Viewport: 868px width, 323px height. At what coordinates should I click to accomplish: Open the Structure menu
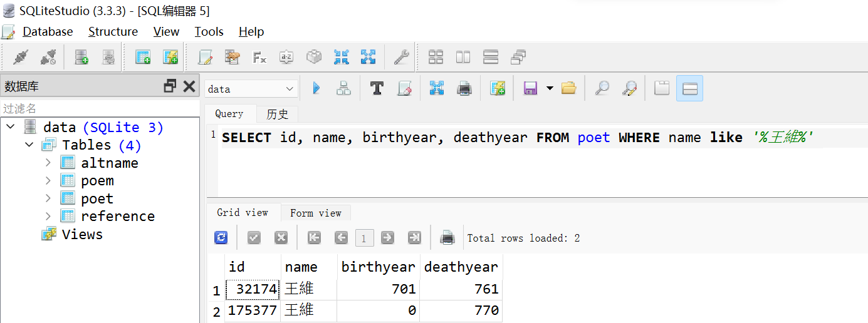coord(113,31)
